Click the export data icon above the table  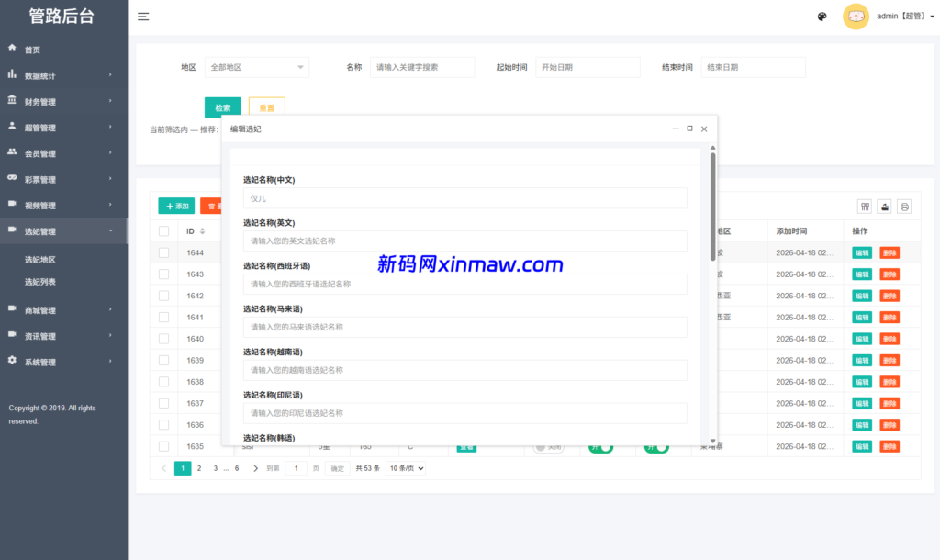click(x=884, y=206)
